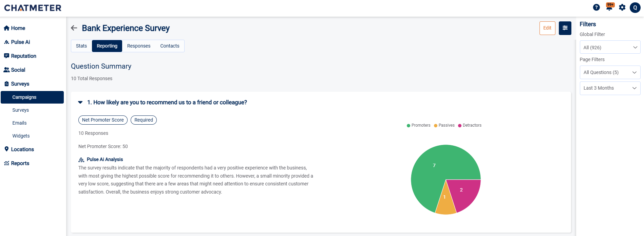Toggle the filters panel slider icon
This screenshot has height=236, width=644.
click(x=565, y=28)
